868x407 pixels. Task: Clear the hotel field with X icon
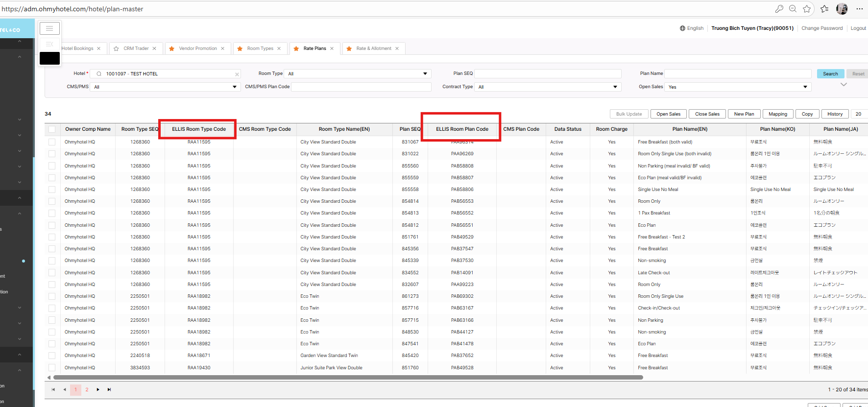[x=237, y=74]
